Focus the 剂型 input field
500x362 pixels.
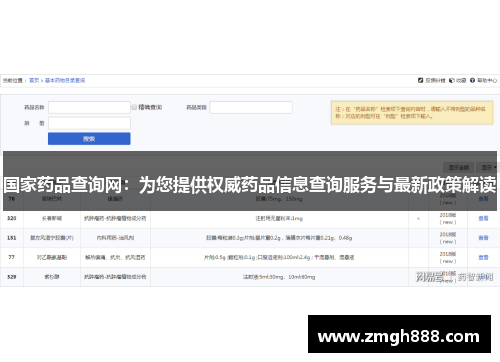point(89,123)
